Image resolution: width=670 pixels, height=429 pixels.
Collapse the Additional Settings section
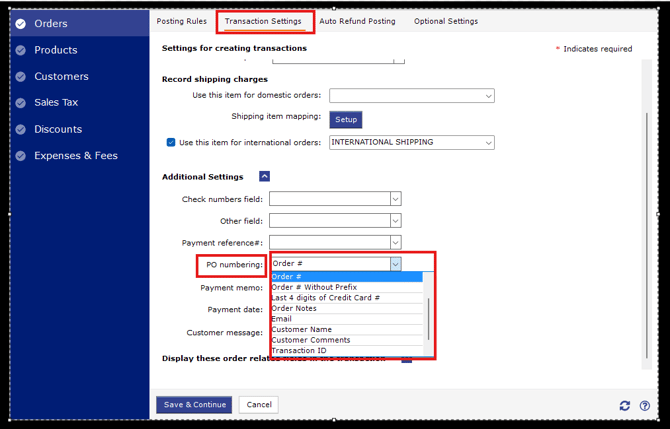pyautogui.click(x=264, y=176)
